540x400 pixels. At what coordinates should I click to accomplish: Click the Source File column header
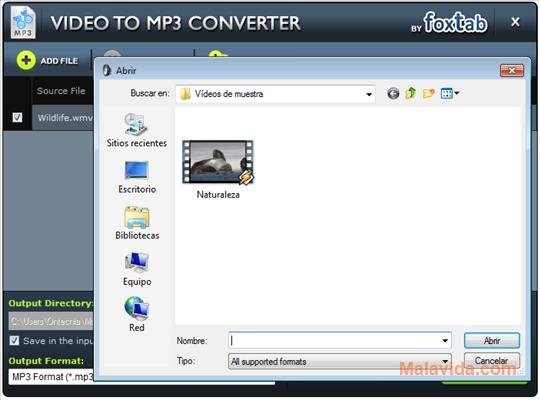click(61, 91)
